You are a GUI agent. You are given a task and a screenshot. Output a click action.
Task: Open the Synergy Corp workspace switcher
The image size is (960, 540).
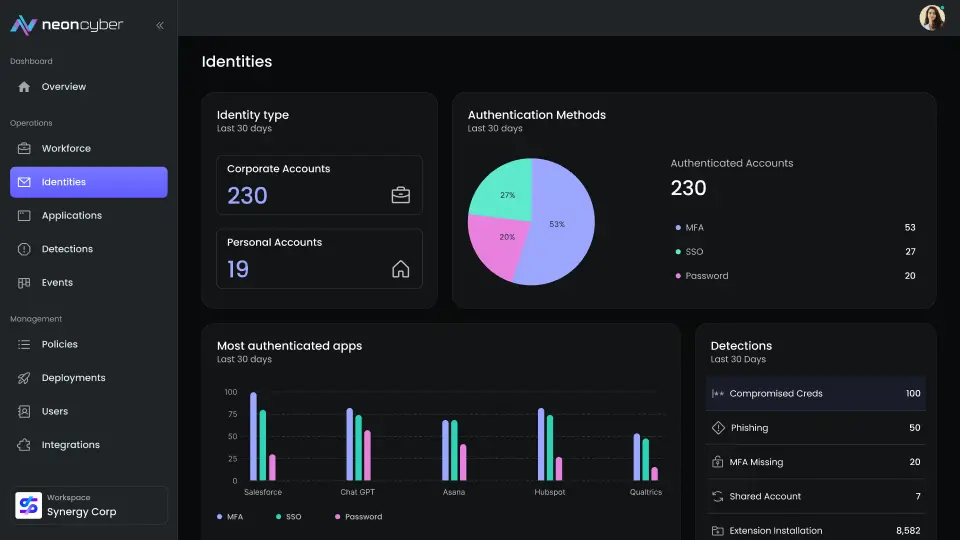click(x=89, y=505)
